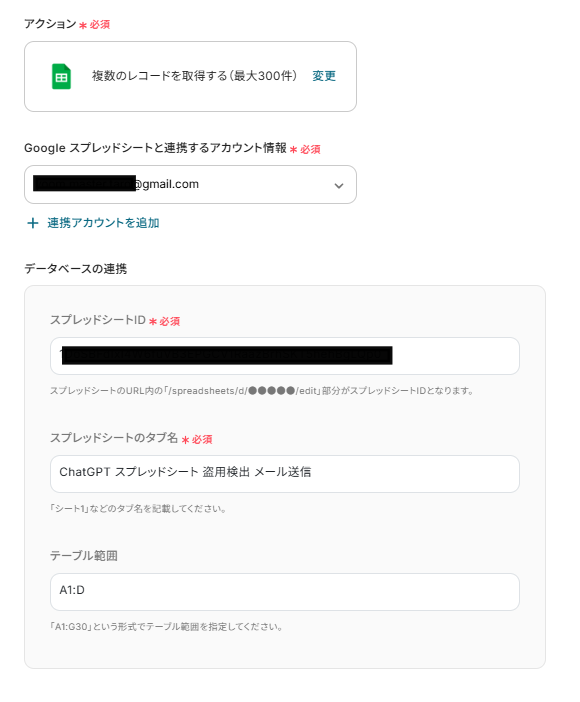Screen dimensions: 580x702
Task: Click the スプレッドシートのタブ名 input field
Action: click(x=285, y=474)
